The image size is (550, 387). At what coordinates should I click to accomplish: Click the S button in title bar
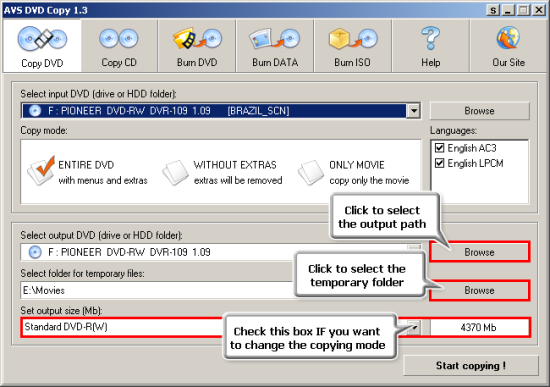[493, 10]
